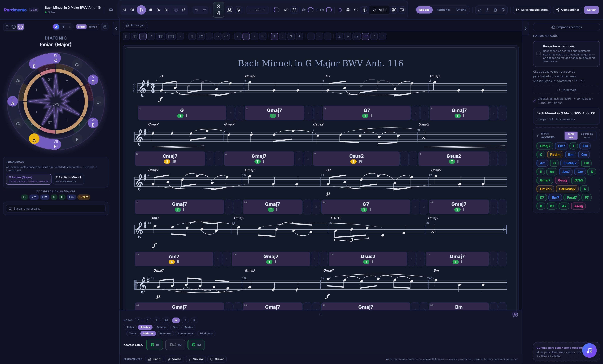
Task: Open the Por seção dropdown
Action: point(135,25)
